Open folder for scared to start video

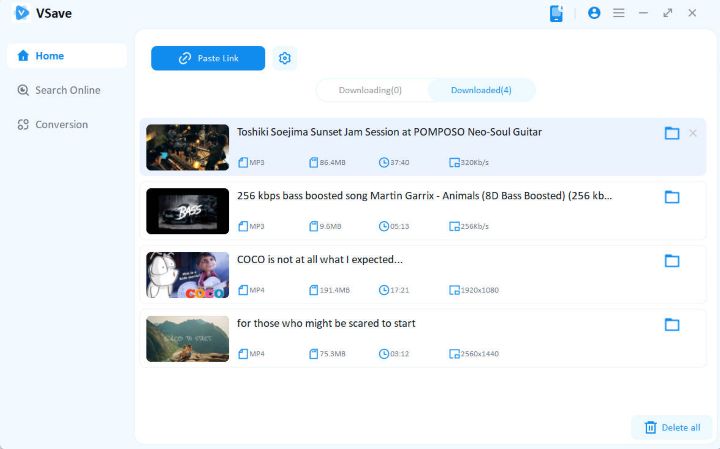tap(672, 325)
